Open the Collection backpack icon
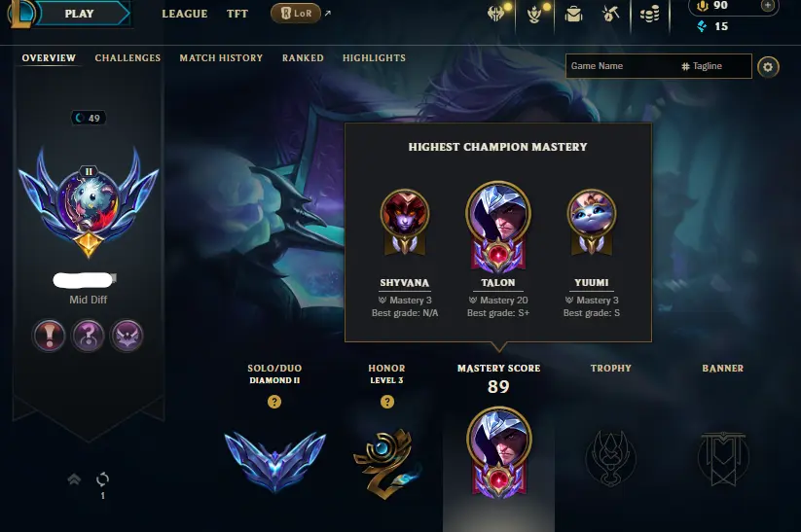 point(573,15)
